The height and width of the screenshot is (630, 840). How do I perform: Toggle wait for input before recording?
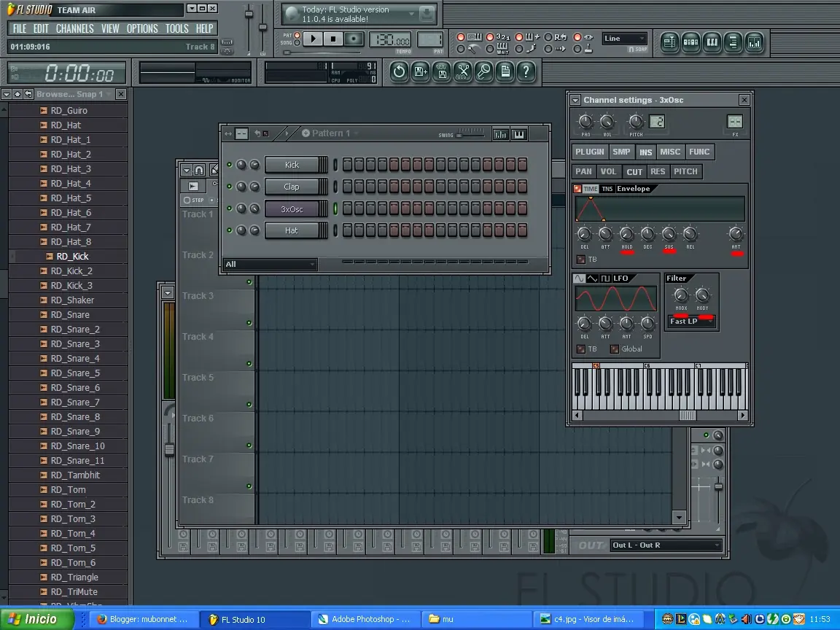[490, 49]
